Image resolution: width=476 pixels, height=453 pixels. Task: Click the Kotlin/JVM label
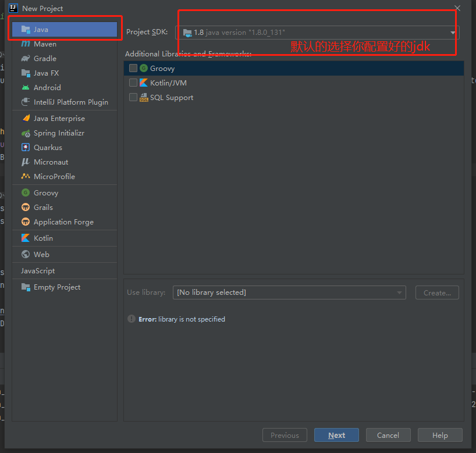coord(169,83)
